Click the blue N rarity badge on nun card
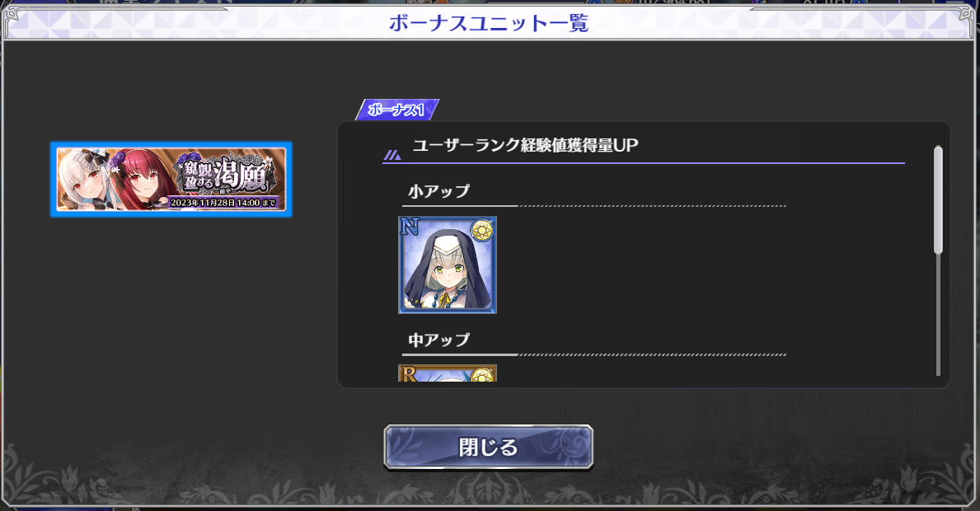 (410, 227)
